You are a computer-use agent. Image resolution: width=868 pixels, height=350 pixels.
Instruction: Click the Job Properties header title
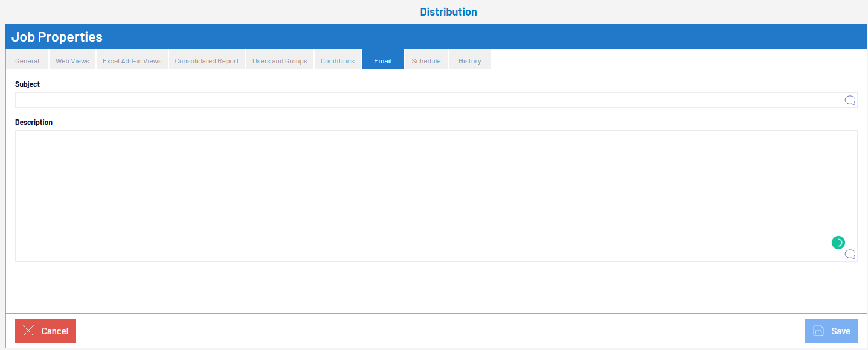pyautogui.click(x=57, y=37)
